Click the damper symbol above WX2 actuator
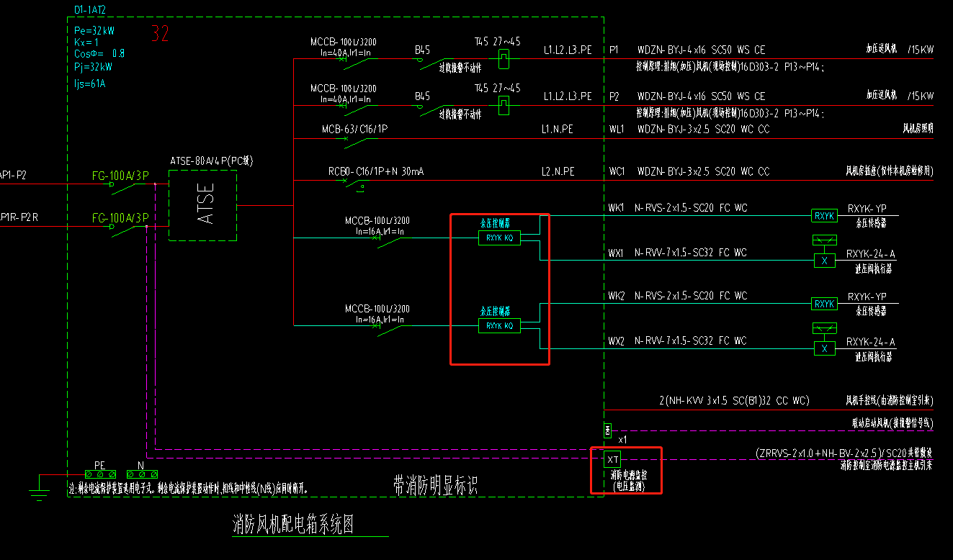The image size is (953, 560). pos(824,328)
